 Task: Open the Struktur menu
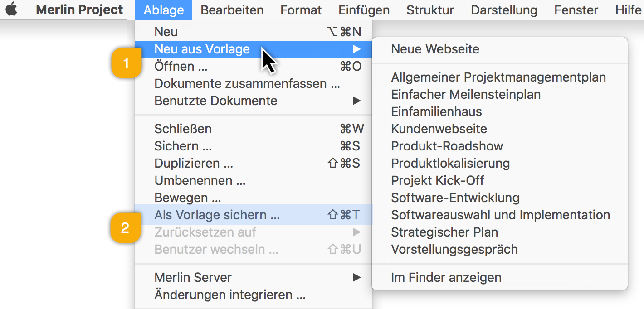point(430,10)
